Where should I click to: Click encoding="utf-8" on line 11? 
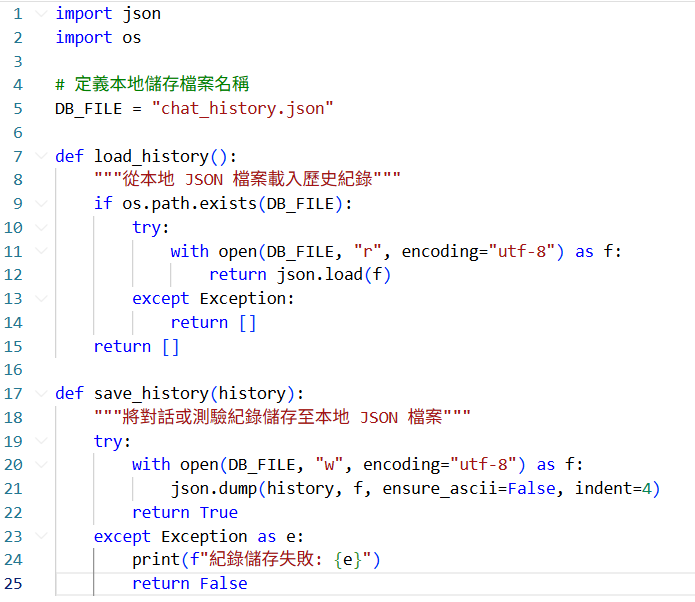click(x=479, y=251)
